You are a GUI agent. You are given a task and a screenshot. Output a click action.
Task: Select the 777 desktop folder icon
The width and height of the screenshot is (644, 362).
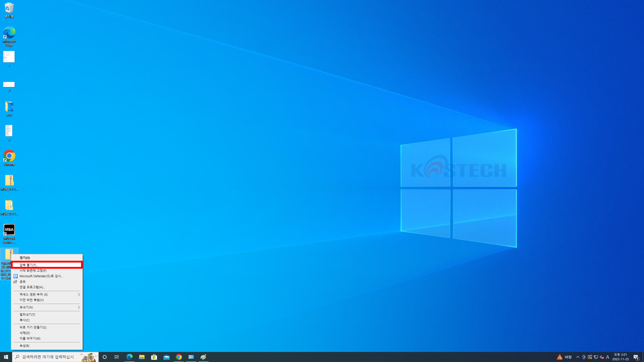point(9,109)
